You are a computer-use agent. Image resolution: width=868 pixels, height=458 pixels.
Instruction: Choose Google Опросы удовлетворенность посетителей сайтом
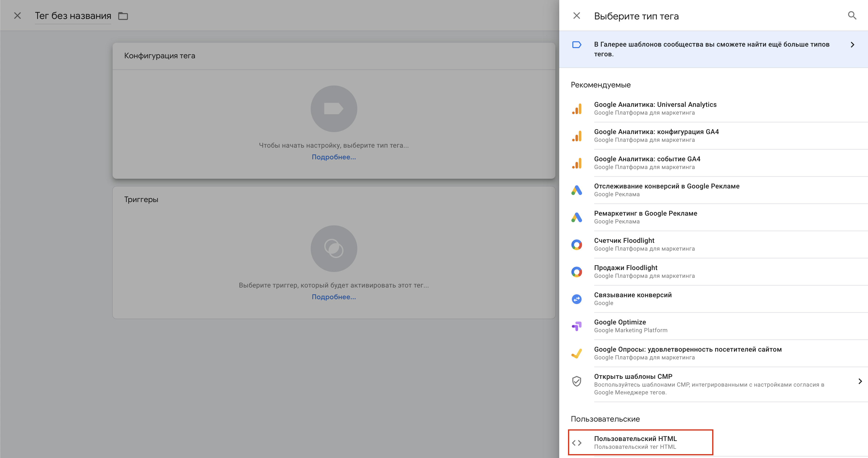713,354
